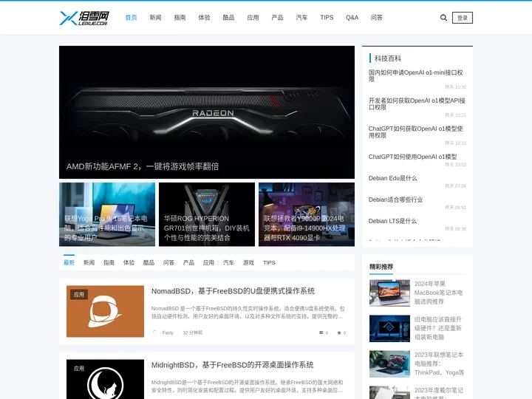Image resolution: width=532 pixels, height=399 pixels.
Task: Switch to the TIPS article tab
Action: tap(269, 262)
